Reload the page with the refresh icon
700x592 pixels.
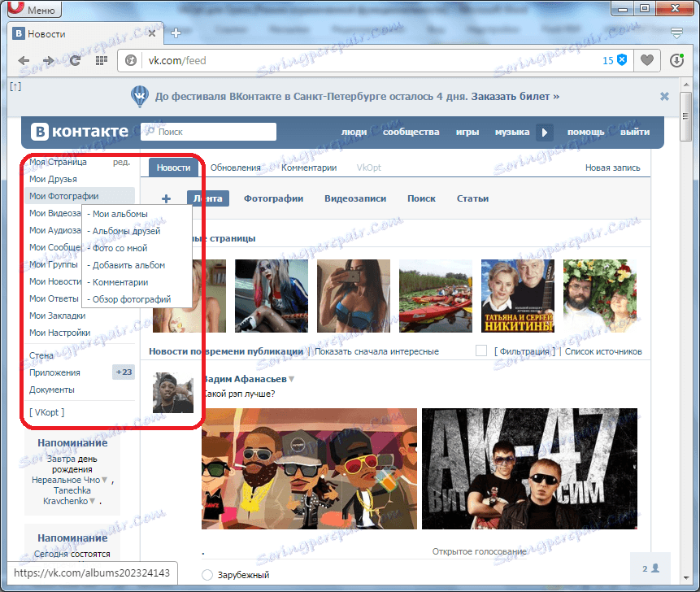click(x=75, y=60)
